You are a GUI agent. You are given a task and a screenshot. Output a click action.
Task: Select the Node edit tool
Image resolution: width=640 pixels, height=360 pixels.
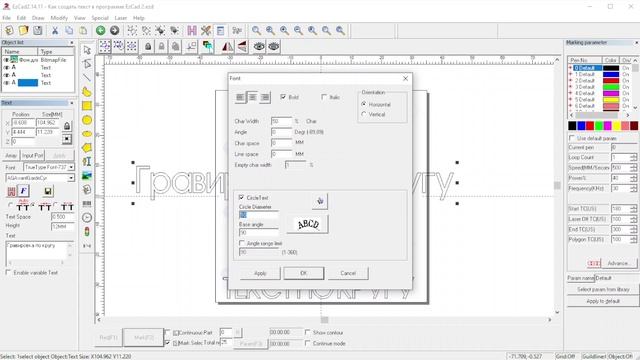click(x=87, y=64)
